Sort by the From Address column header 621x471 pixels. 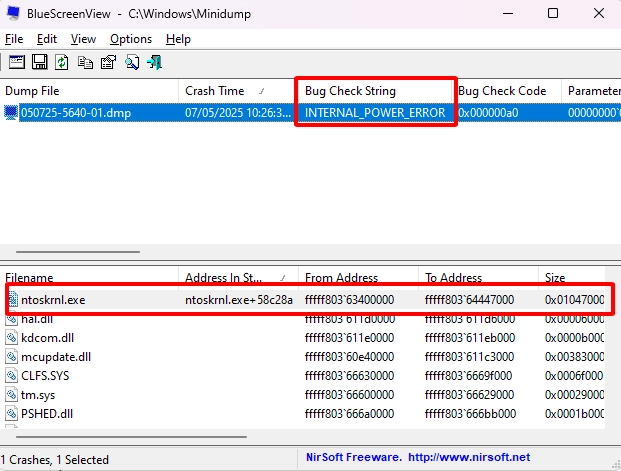358,277
